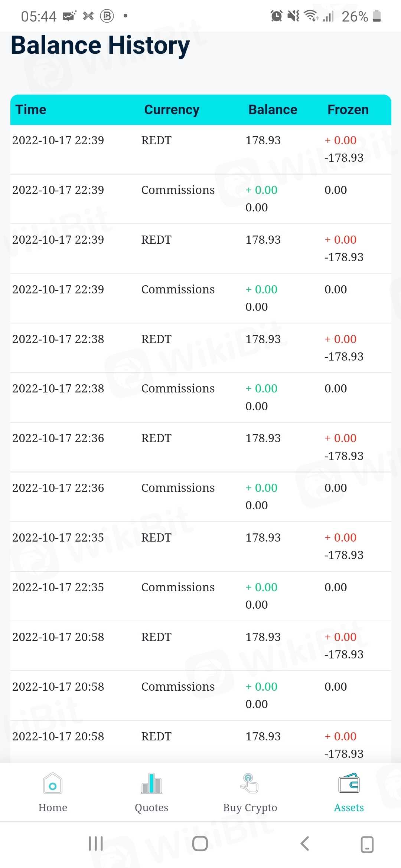Tap the Frozen column header
Image resolution: width=401 pixels, height=868 pixels.
(348, 110)
